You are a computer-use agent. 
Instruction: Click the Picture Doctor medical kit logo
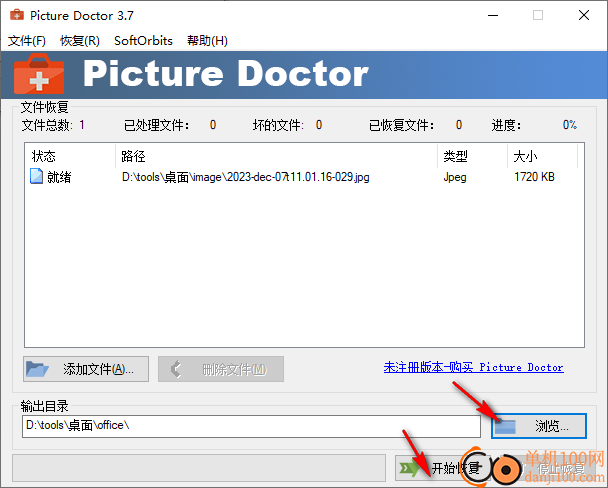pos(39,74)
